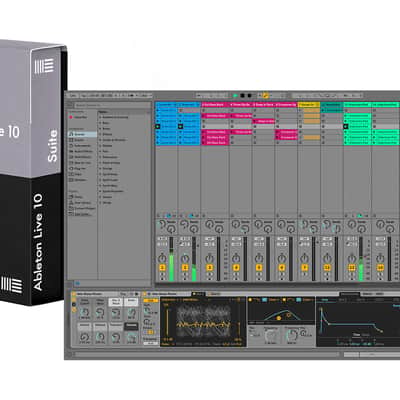400x400 pixels.
Task: Click the track 2 volume fader
Action: (194, 259)
